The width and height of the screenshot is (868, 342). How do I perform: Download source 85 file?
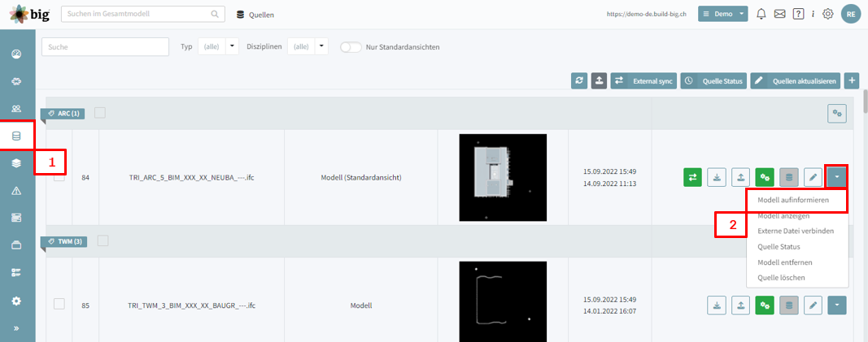[717, 305]
